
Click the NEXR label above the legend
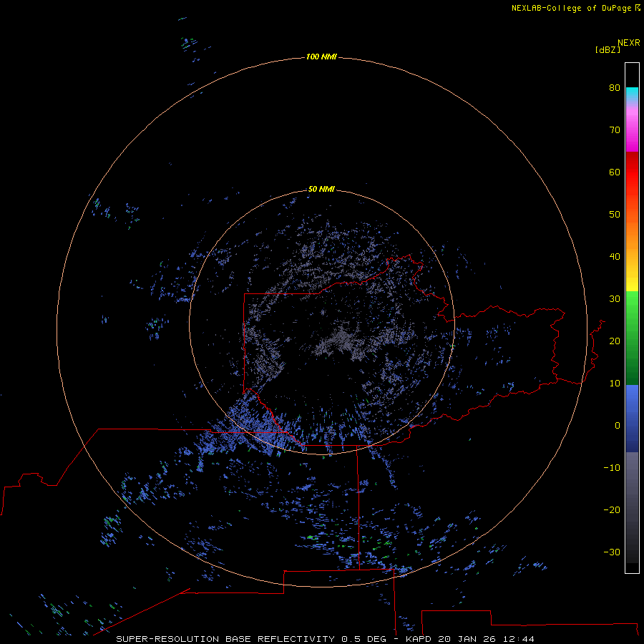pos(628,43)
